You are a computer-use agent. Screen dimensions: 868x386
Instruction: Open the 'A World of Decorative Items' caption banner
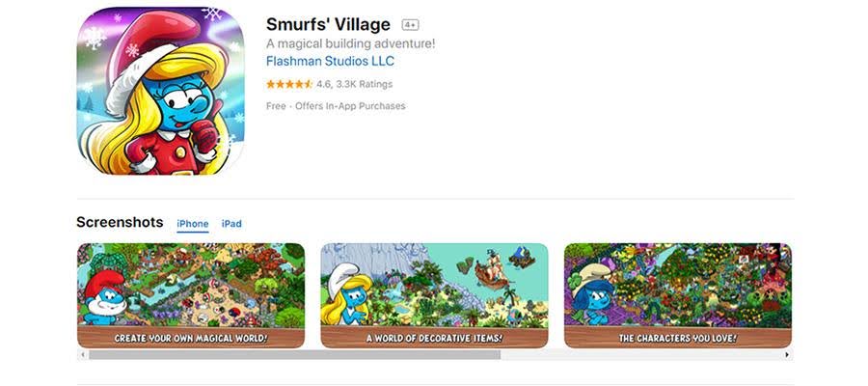(x=434, y=337)
